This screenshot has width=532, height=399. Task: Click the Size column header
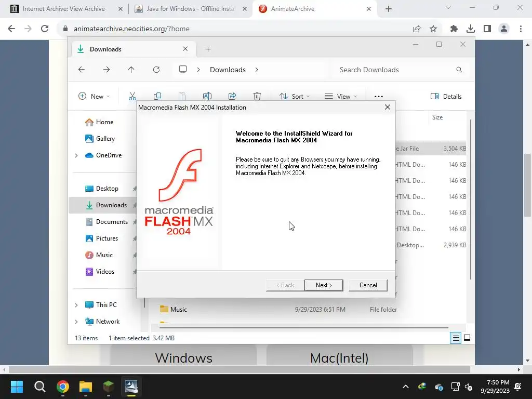click(x=437, y=117)
